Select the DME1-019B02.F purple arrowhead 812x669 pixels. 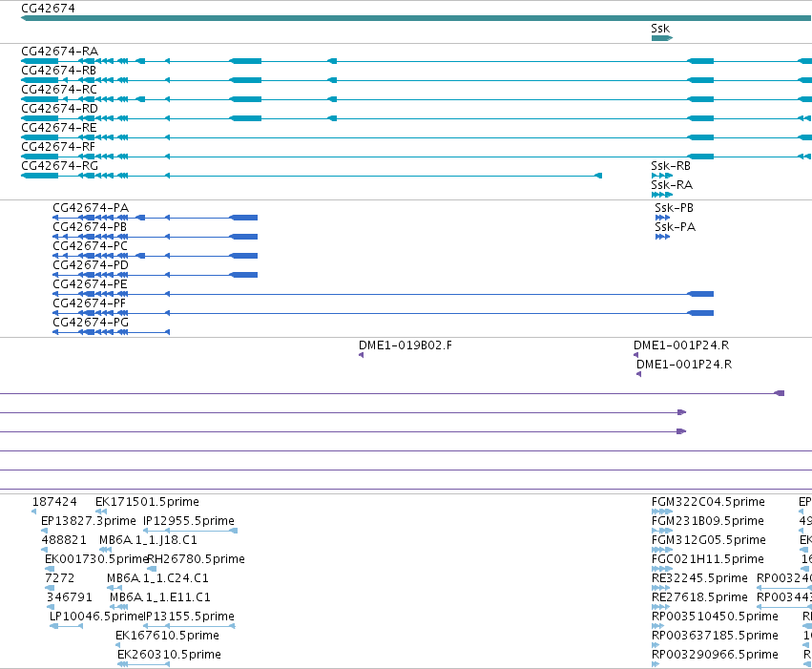[361, 355]
